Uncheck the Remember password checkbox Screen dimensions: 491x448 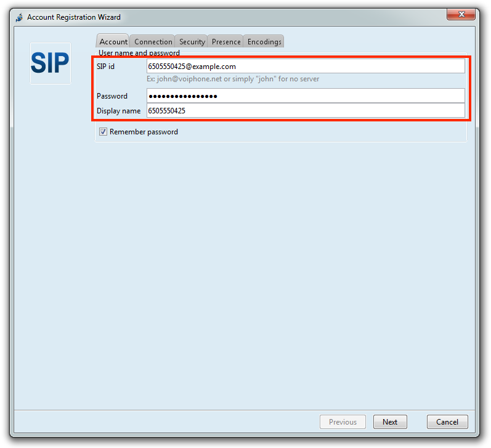click(103, 132)
